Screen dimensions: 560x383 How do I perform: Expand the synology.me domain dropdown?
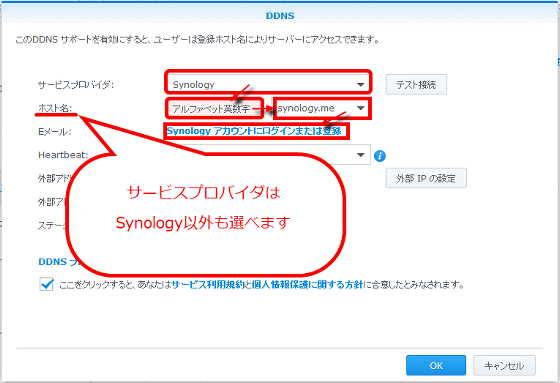[322, 108]
